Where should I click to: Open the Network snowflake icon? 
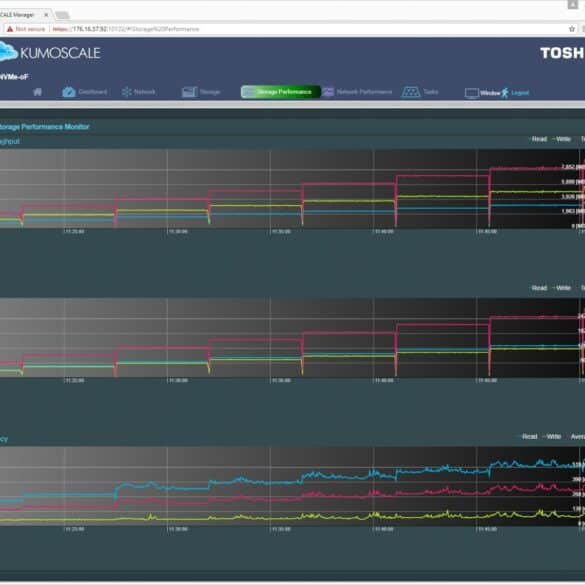[x=126, y=92]
